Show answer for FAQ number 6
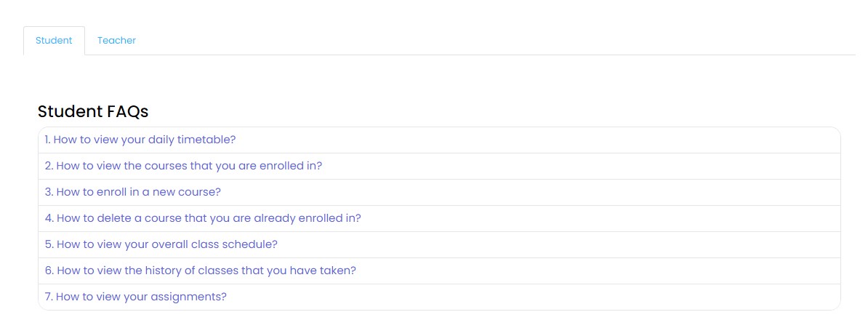 [x=200, y=271]
